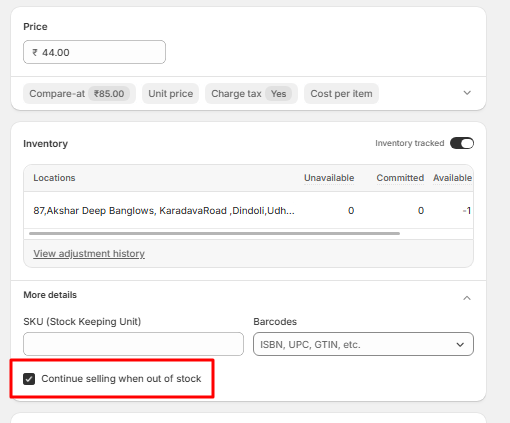
Task: Select the Akshar Deep Banglows location row
Action: [249, 210]
